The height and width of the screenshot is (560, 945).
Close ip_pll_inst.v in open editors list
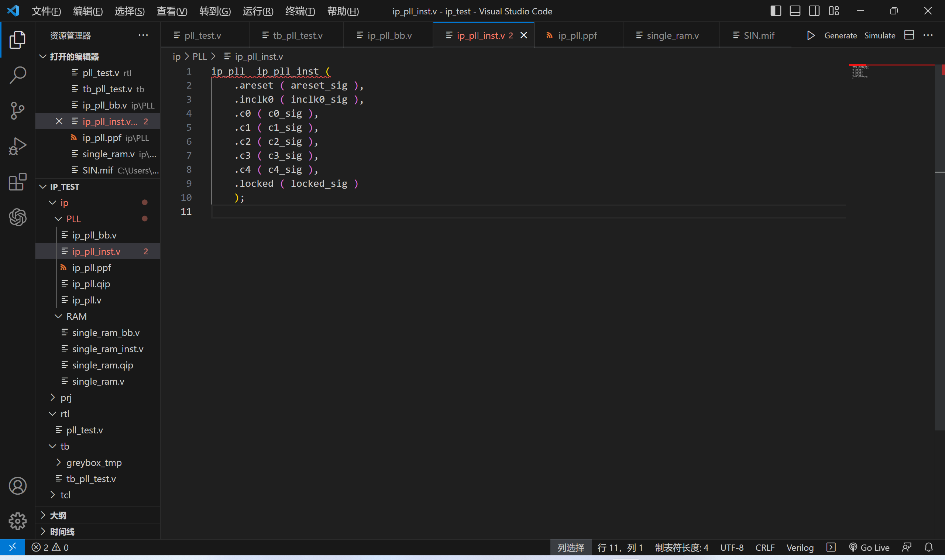pos(59,121)
